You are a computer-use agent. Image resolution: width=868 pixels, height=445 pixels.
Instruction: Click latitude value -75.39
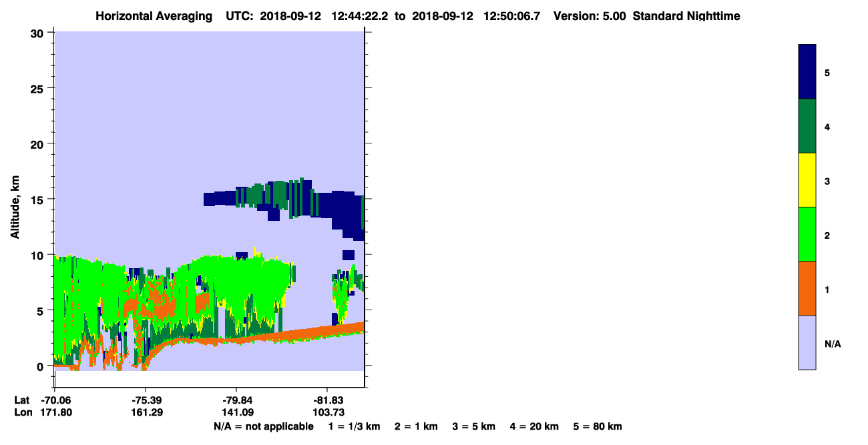pyautogui.click(x=146, y=400)
